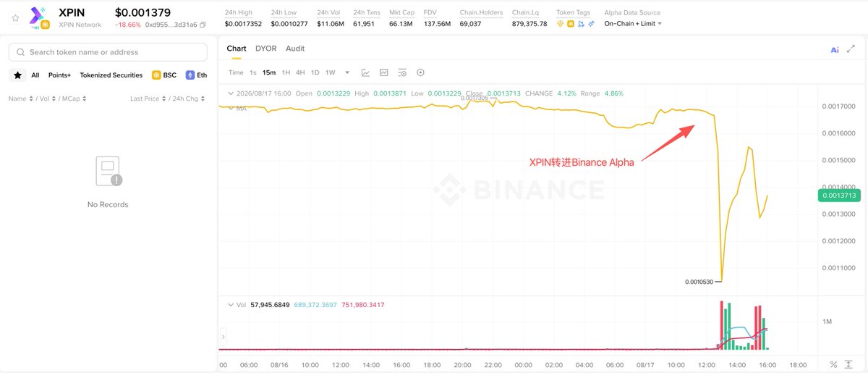Viewport: 868px width, 373px height.
Task: Add XPIN to favorites with star icon
Action: [x=15, y=18]
